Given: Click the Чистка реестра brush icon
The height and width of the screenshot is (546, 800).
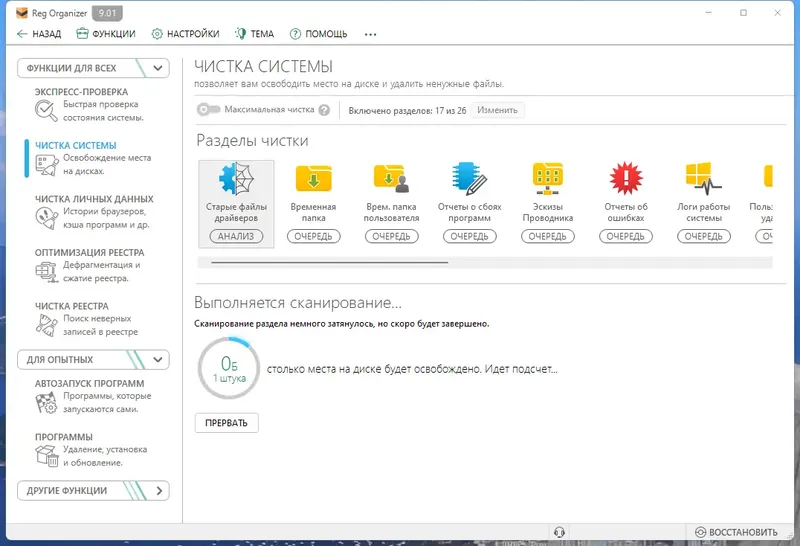Looking at the screenshot, I should pyautogui.click(x=46, y=325).
